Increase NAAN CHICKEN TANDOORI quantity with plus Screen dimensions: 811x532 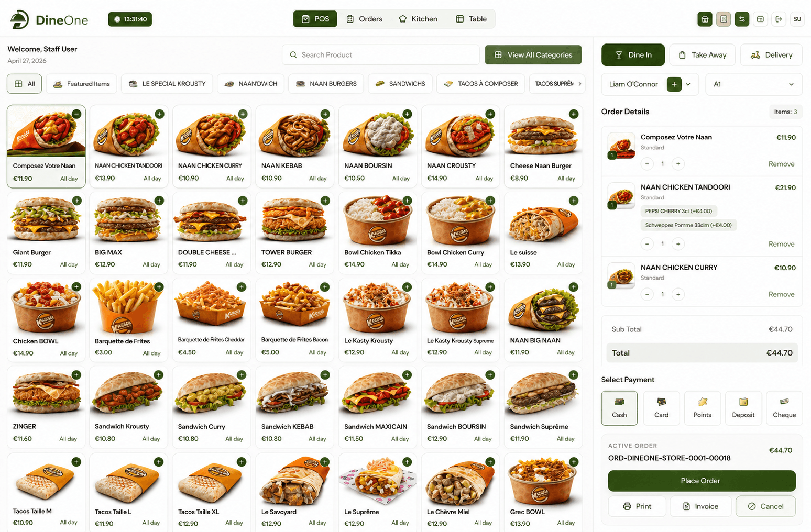click(678, 244)
